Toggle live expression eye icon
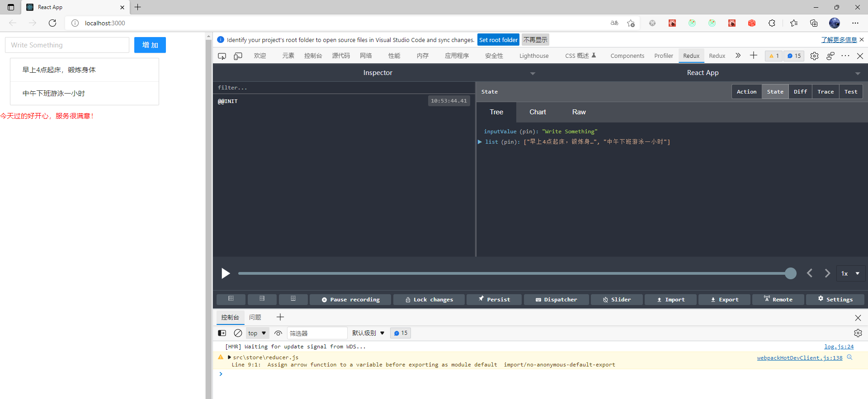Image resolution: width=868 pixels, height=399 pixels. [x=278, y=333]
